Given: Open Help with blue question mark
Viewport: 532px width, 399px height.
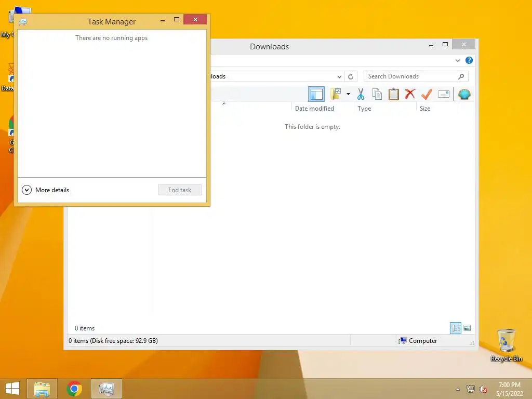Looking at the screenshot, I should coord(469,60).
